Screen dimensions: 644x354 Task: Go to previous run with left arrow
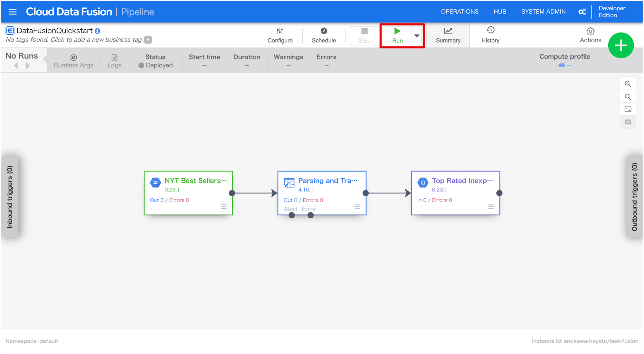(16, 66)
